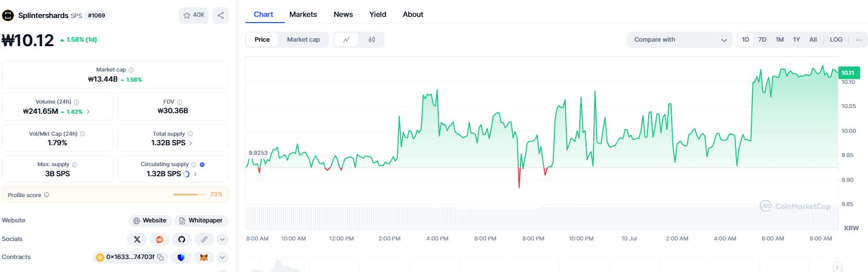Viewport: 868px width, 272px height.
Task: Click the KRW currency label on chart
Action: point(851,228)
